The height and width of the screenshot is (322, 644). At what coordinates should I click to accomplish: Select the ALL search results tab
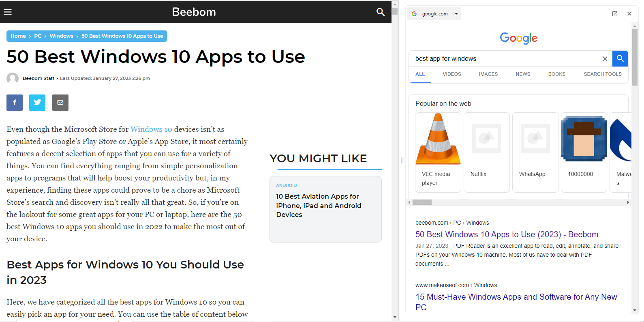(x=420, y=74)
